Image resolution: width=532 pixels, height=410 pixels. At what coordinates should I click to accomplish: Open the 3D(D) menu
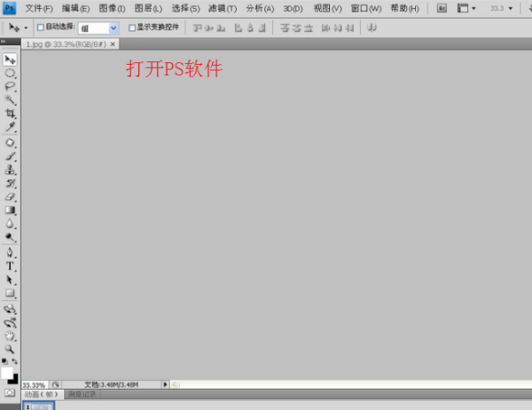[293, 9]
